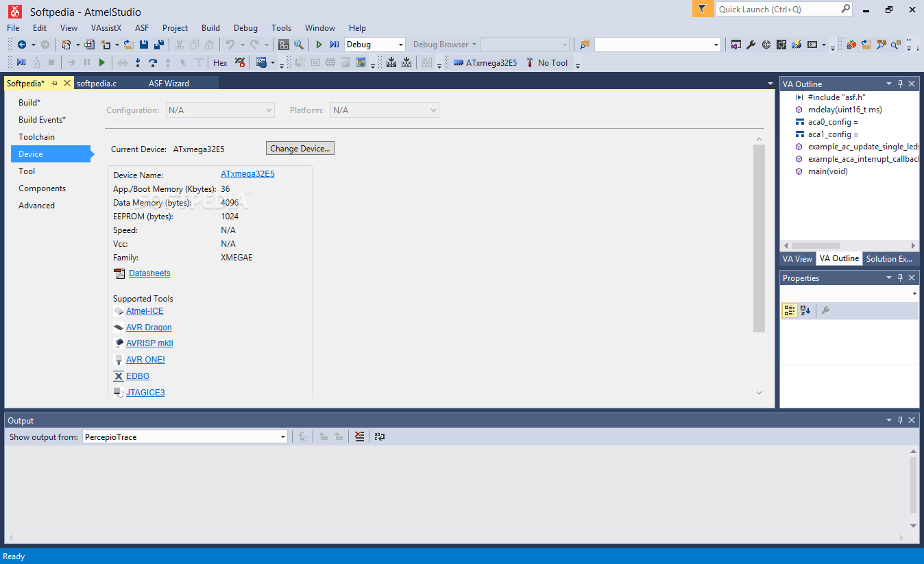Click the Hex display toggle
Screen dimensions: 924x564
(x=220, y=63)
